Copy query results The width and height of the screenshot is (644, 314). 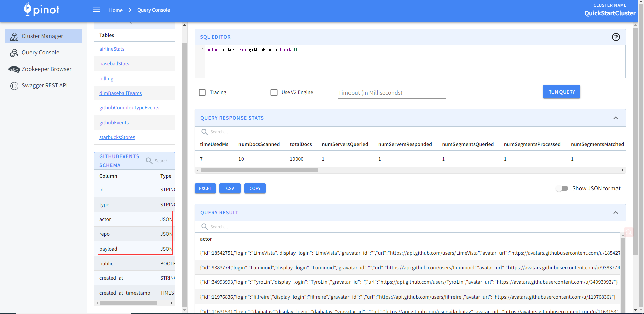pos(255,188)
